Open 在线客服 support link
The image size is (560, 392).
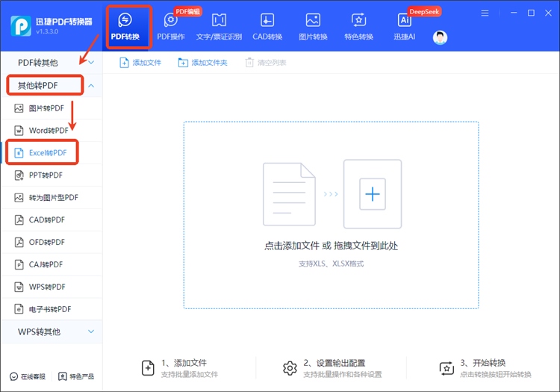28,376
